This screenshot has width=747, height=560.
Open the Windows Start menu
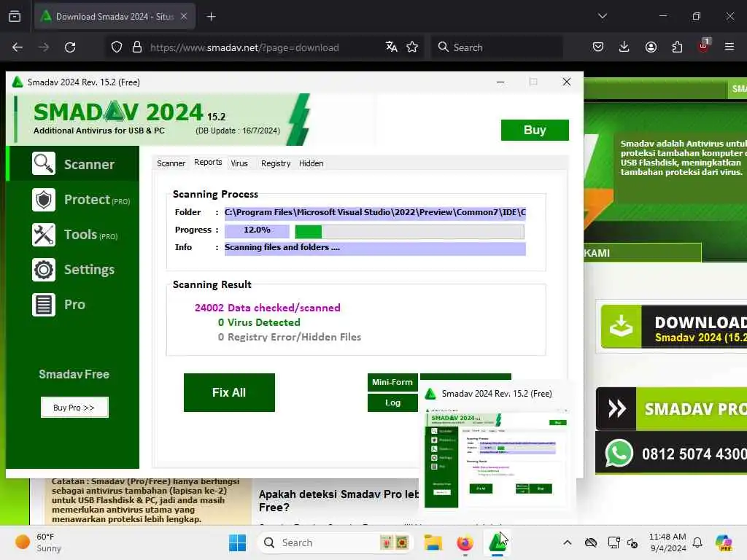tap(237, 542)
